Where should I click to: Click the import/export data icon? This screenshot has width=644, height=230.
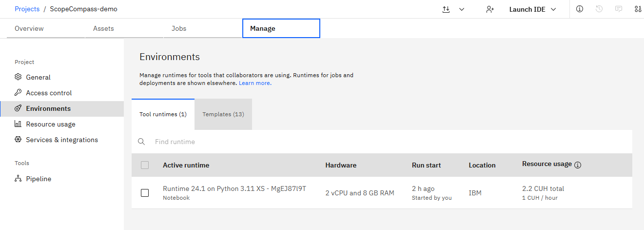click(x=446, y=9)
